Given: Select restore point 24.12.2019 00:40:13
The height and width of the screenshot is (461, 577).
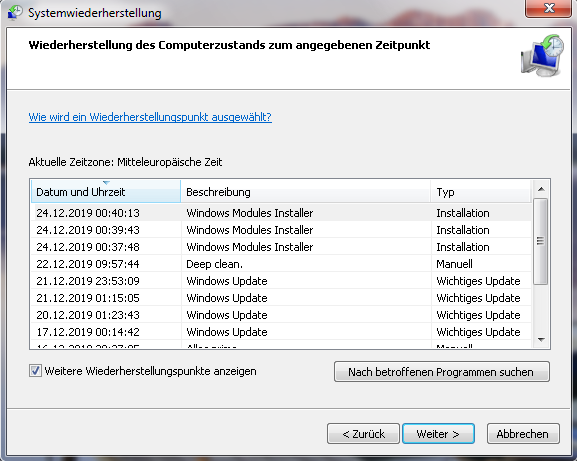Looking at the screenshot, I should 281,213.
